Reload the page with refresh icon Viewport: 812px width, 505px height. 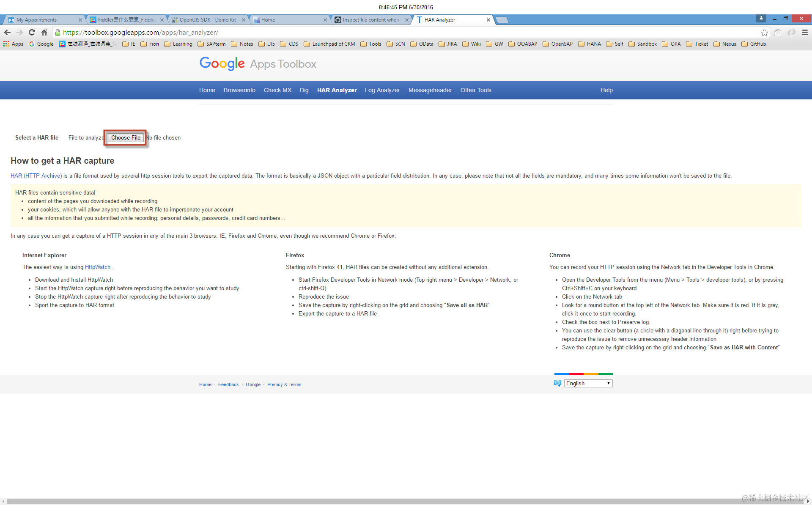tap(32, 33)
